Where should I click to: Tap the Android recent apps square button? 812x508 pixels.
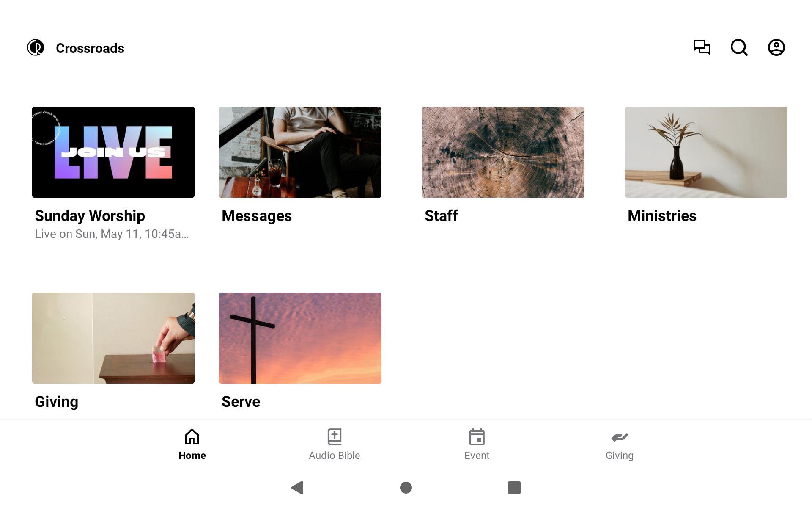(x=514, y=488)
